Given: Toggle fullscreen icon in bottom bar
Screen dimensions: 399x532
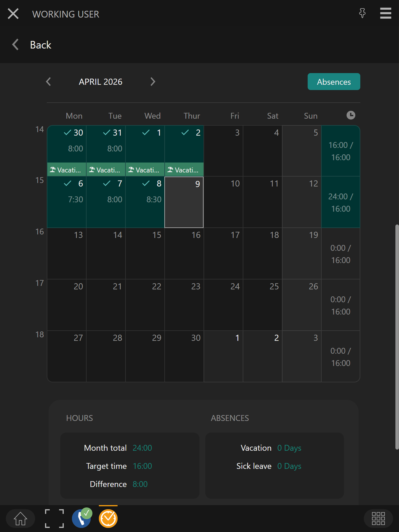Looking at the screenshot, I should (54, 519).
